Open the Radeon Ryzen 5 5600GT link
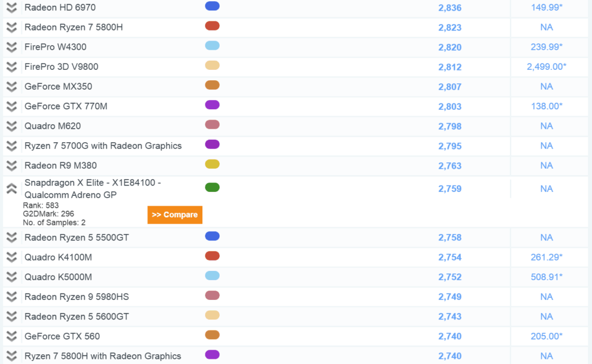This screenshot has width=592, height=364. tap(77, 317)
